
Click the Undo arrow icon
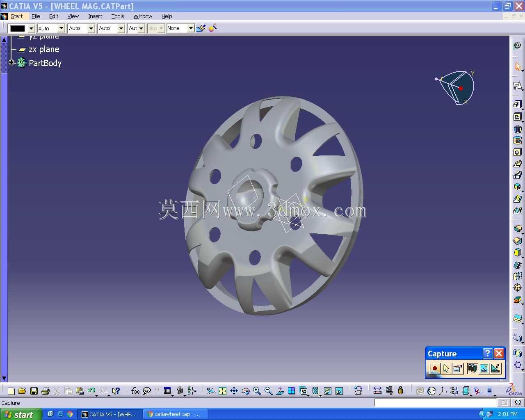[91, 391]
